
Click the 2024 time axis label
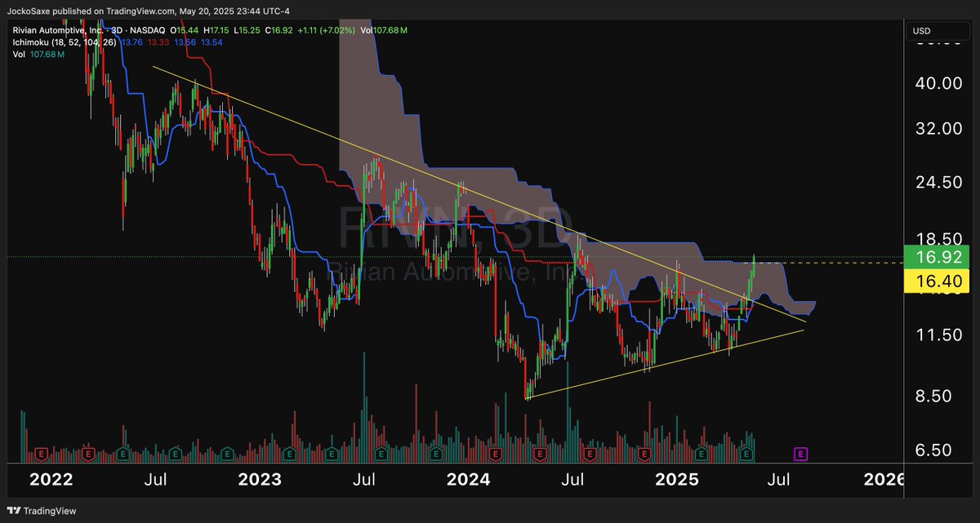pyautogui.click(x=468, y=479)
